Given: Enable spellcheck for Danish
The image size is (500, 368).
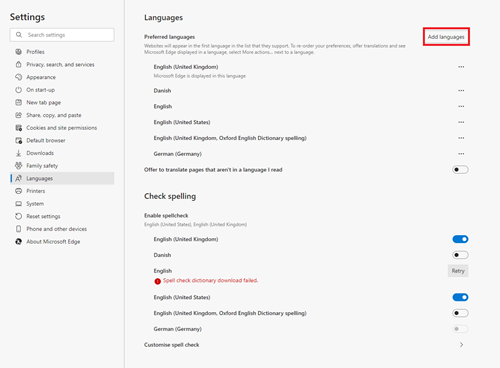Looking at the screenshot, I should click(x=460, y=255).
